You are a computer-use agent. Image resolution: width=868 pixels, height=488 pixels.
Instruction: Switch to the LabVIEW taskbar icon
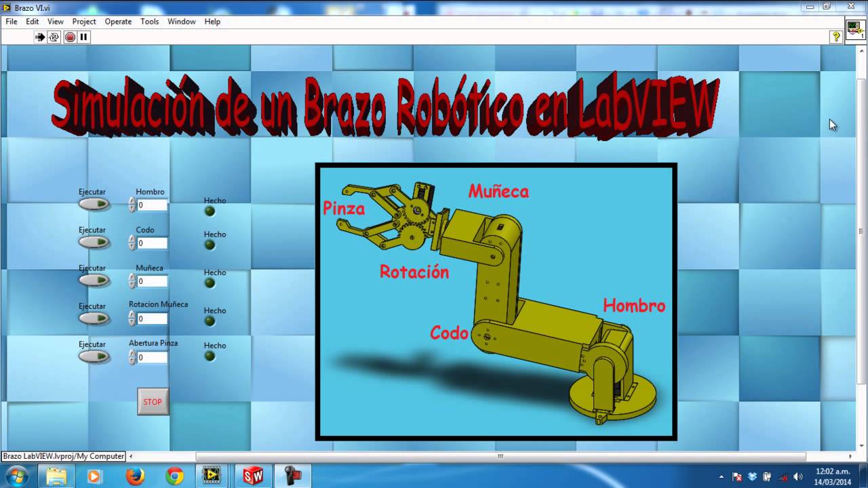click(x=212, y=476)
